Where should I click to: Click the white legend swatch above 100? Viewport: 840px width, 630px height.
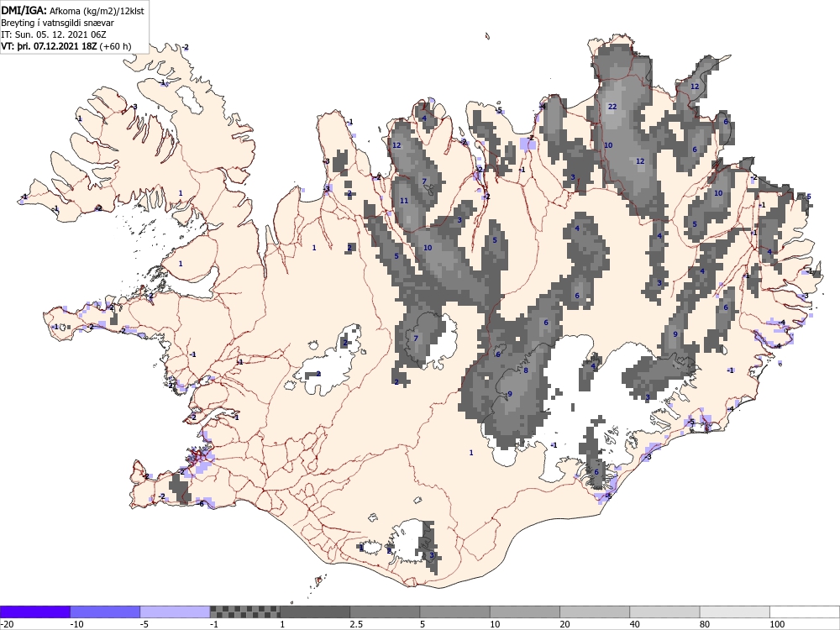coord(805,612)
